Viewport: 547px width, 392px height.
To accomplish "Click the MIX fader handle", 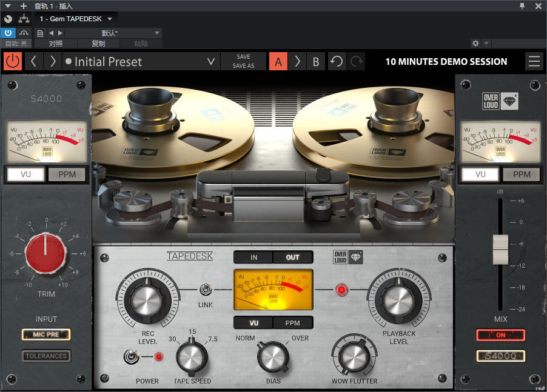I will (500, 250).
